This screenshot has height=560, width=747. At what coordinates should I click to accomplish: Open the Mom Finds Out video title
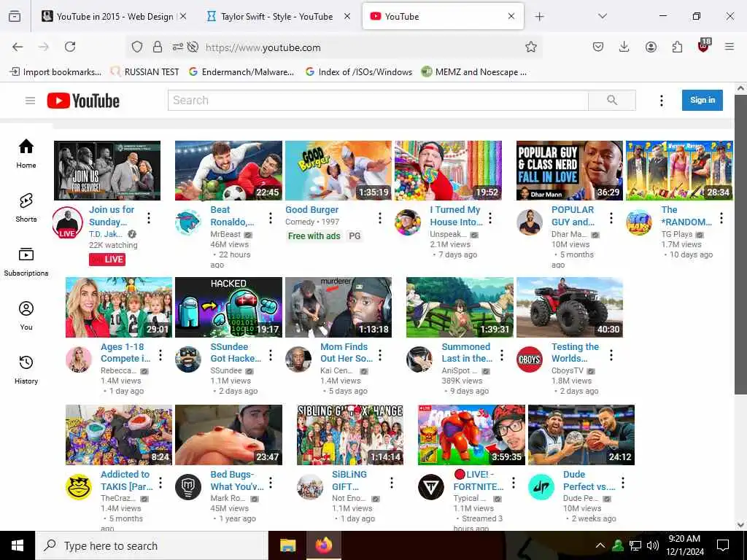[x=347, y=353]
